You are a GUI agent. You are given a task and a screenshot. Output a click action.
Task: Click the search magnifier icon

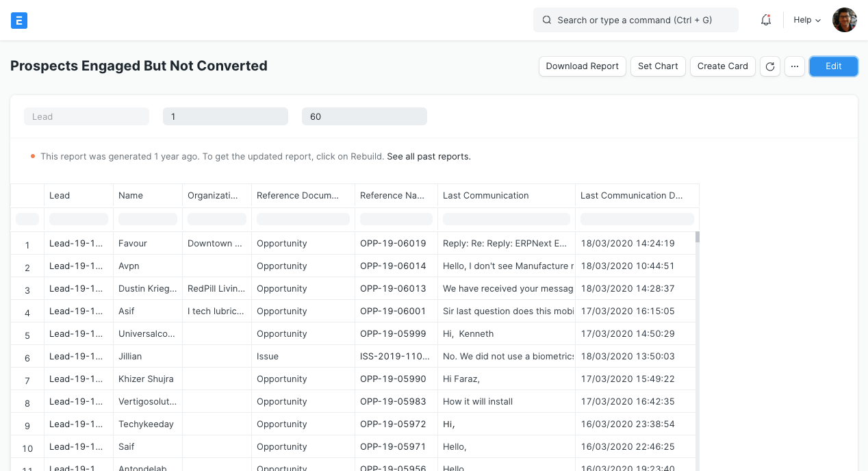[x=546, y=20]
